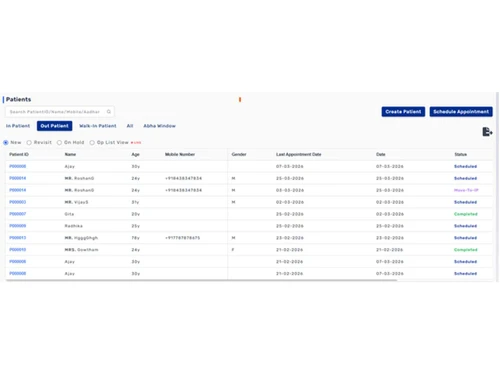Click Scheduled status in Radhika's row

[465, 226]
